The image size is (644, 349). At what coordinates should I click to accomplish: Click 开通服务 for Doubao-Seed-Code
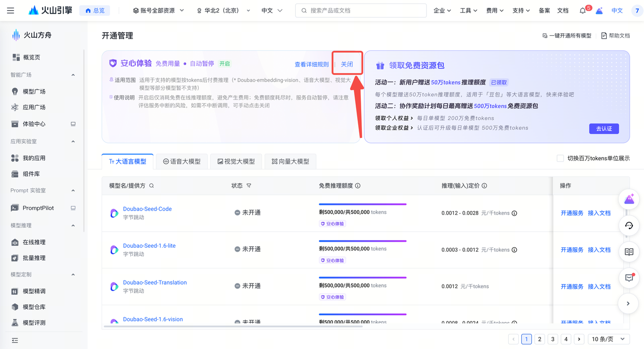tap(572, 213)
